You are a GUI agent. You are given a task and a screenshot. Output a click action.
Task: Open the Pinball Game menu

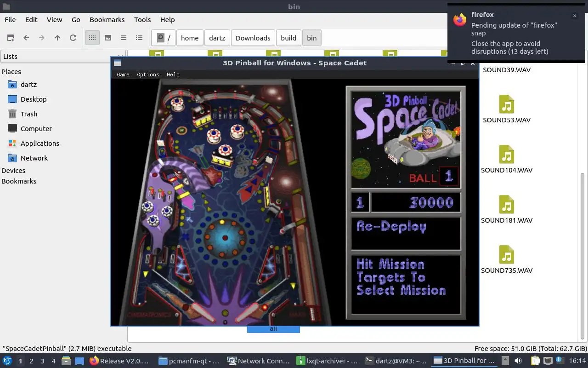(123, 75)
